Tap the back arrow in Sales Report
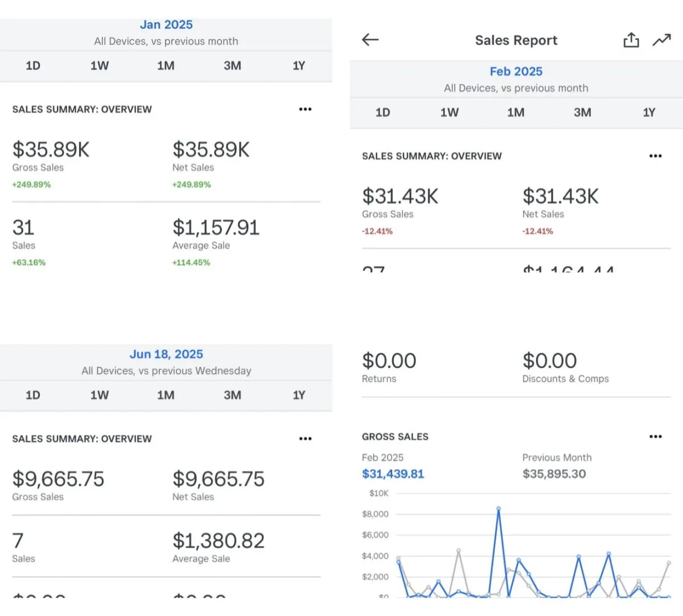This screenshot has height=616, width=683. 370,40
